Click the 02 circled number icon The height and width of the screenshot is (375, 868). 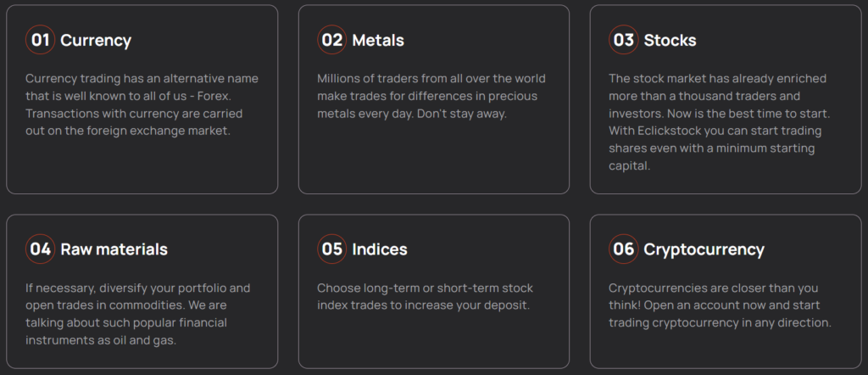[332, 40]
